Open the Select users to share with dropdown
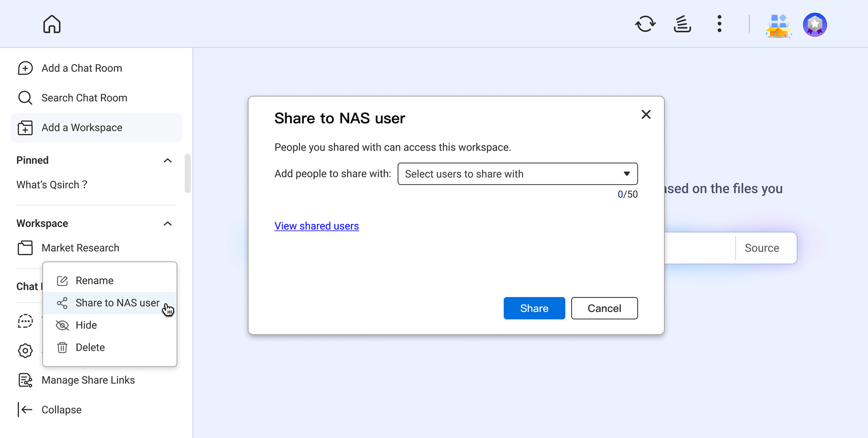 [x=517, y=174]
